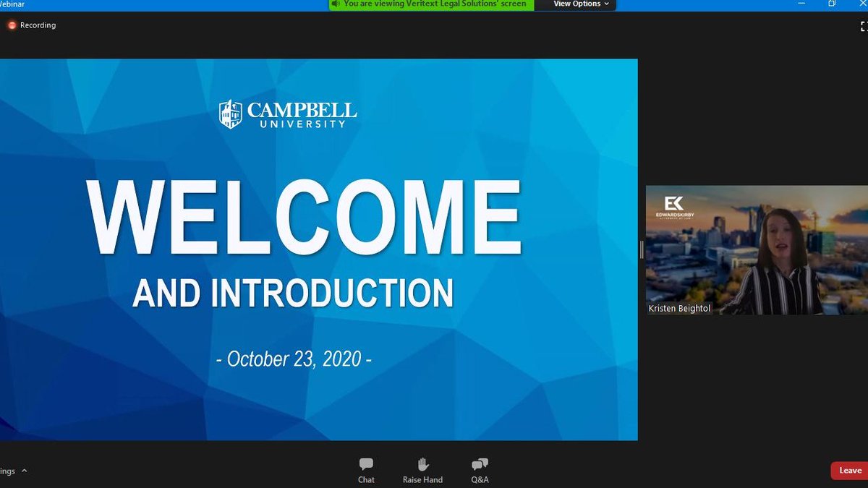Click the October 23, 2020 date text
Image resolution: width=868 pixels, height=488 pixels.
click(294, 359)
